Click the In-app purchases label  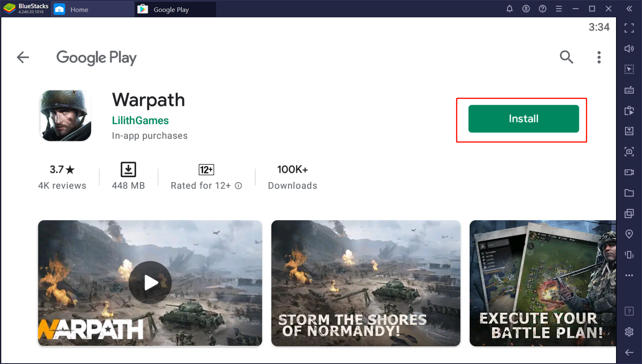150,136
